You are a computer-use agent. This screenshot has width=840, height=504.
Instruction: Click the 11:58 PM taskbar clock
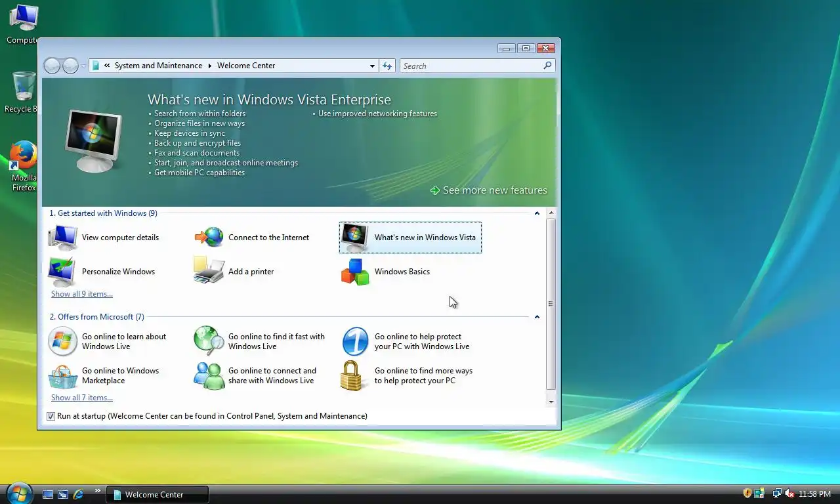click(814, 494)
